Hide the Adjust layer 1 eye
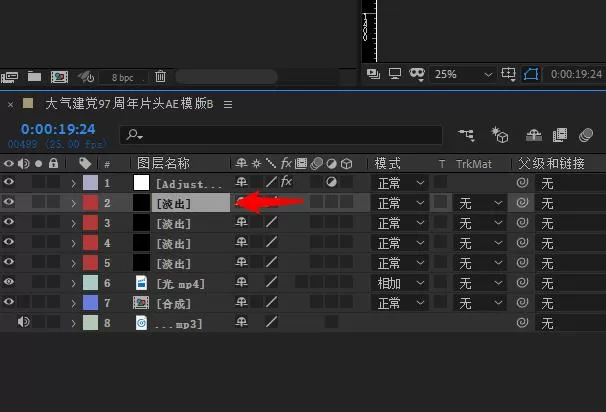Screen dimensions: 606x412 click(9, 182)
